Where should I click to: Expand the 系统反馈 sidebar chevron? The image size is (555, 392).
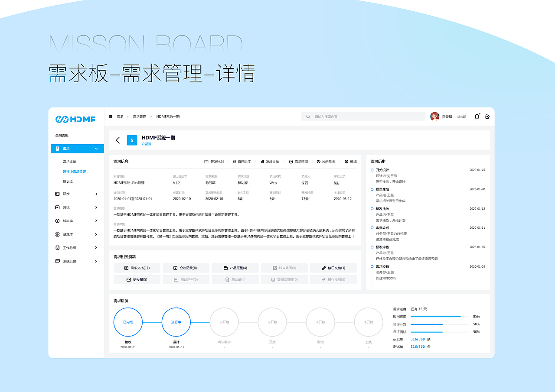pos(96,261)
